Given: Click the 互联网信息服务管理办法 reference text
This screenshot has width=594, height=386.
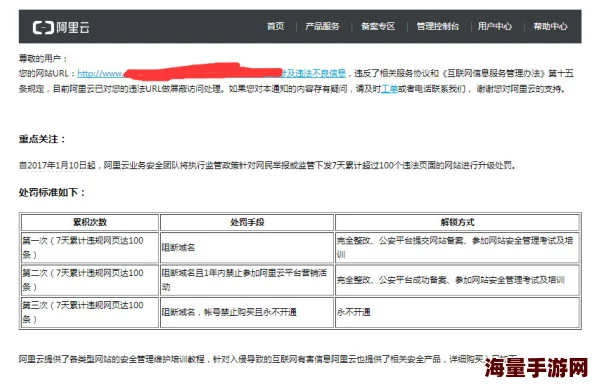Looking at the screenshot, I should [x=494, y=73].
